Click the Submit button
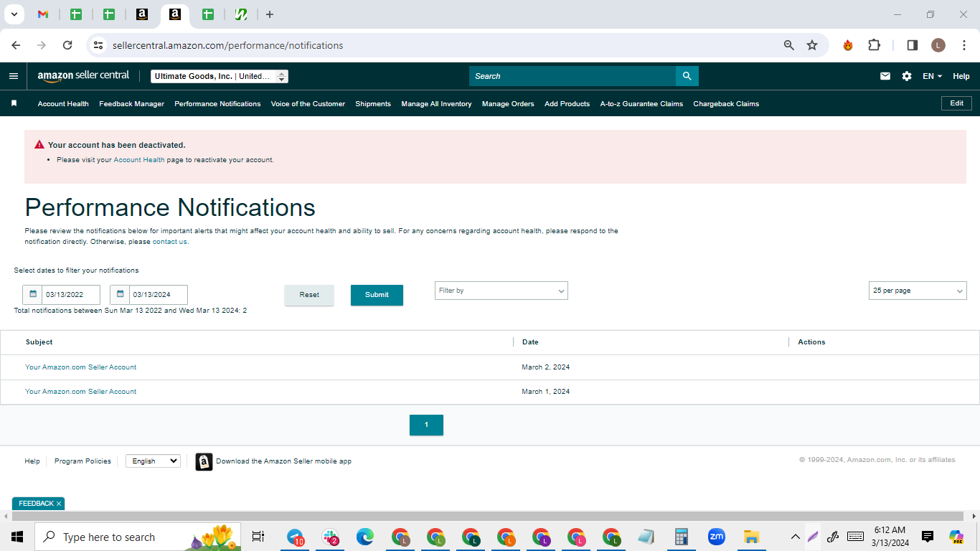Screen dimensions: 980x551 (377, 295)
